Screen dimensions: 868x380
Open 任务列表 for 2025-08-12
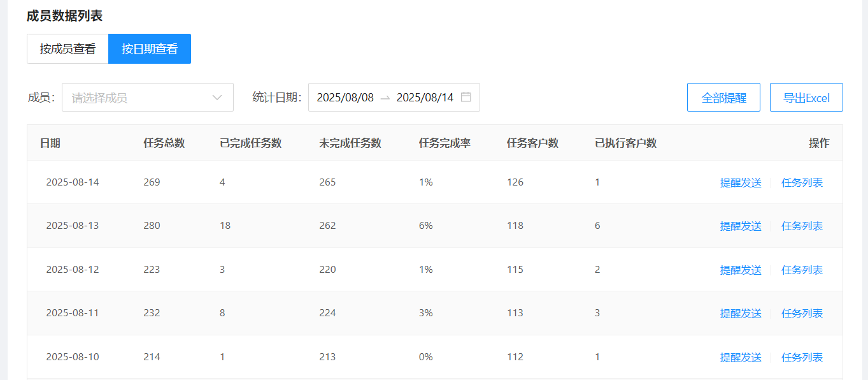point(802,270)
